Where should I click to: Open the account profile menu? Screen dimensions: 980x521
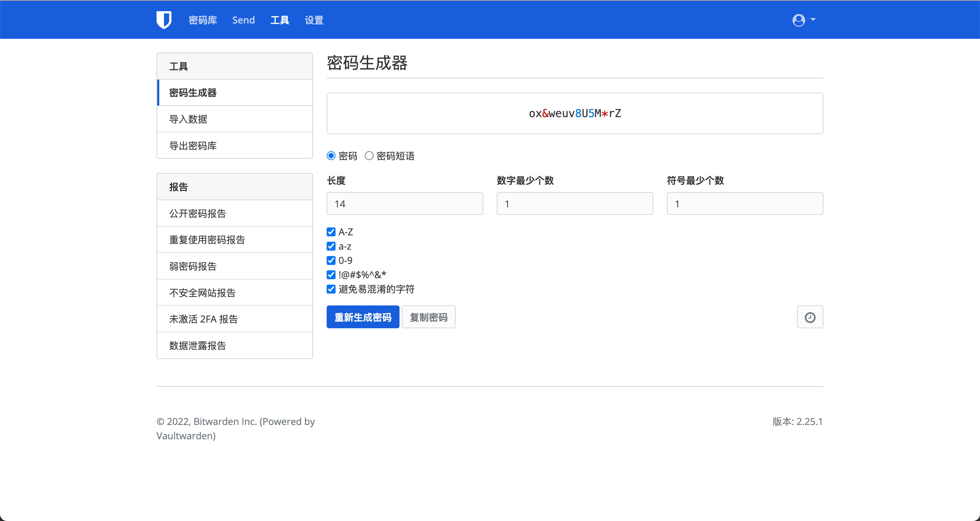click(x=803, y=20)
